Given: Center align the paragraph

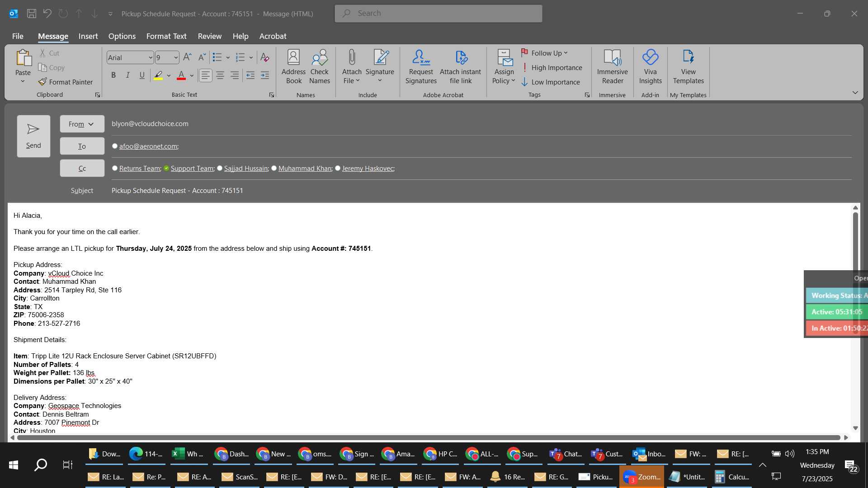Looking at the screenshot, I should pyautogui.click(x=220, y=75).
